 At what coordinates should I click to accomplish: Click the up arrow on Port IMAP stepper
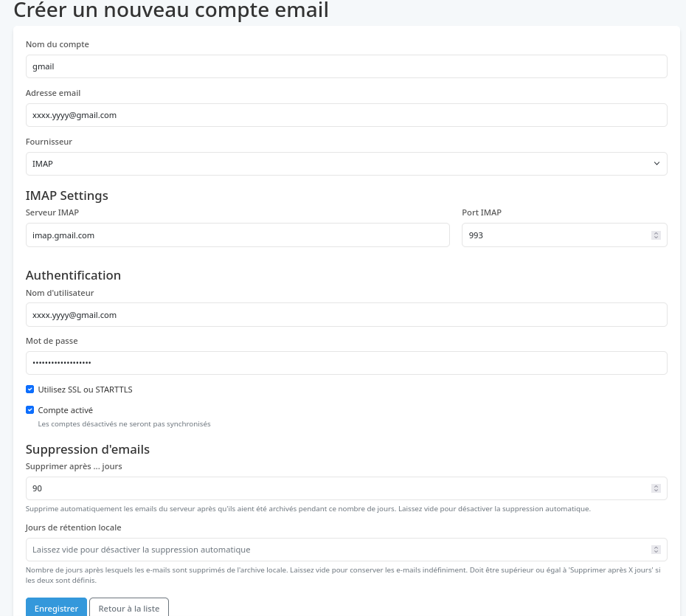656,232
